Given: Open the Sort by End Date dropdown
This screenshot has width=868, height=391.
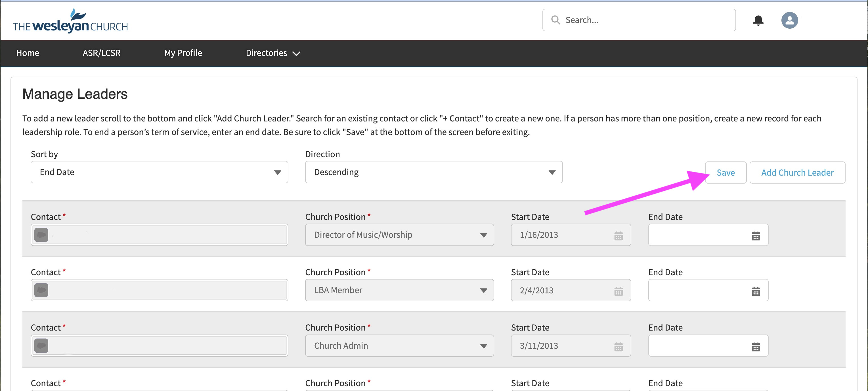Looking at the screenshot, I should click(159, 173).
